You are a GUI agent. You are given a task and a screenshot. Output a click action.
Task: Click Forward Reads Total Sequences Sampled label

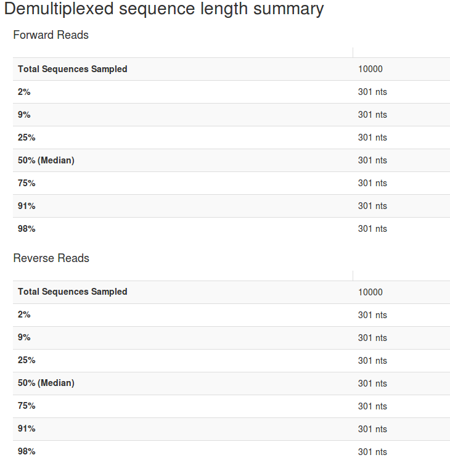[73, 69]
